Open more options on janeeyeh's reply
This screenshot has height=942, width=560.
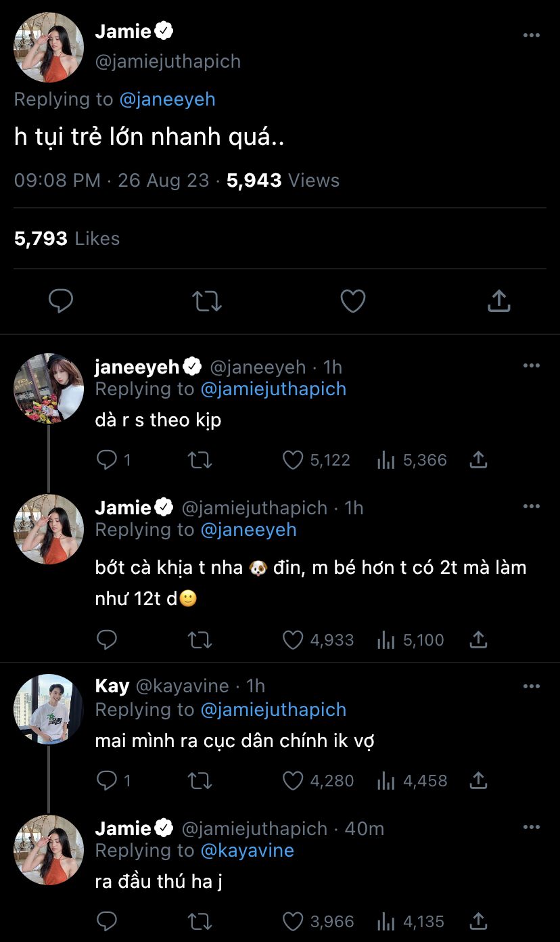pyautogui.click(x=532, y=366)
